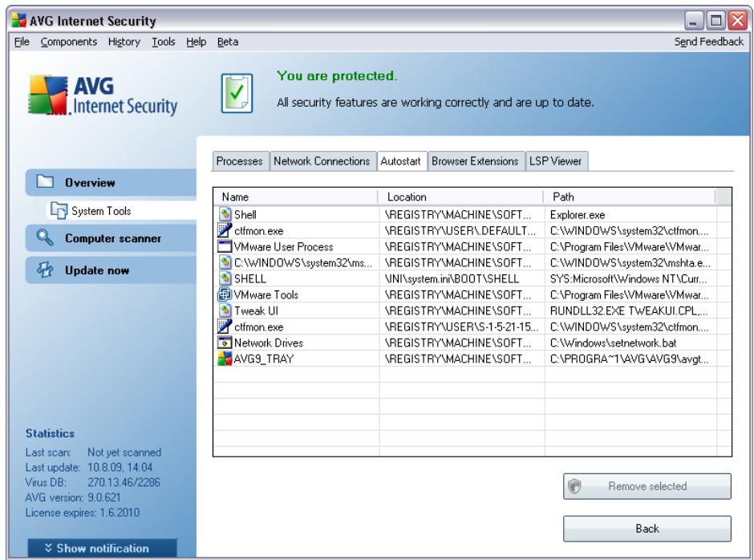The height and width of the screenshot is (560, 754).
Task: Click the Network Drives icon
Action: [225, 343]
